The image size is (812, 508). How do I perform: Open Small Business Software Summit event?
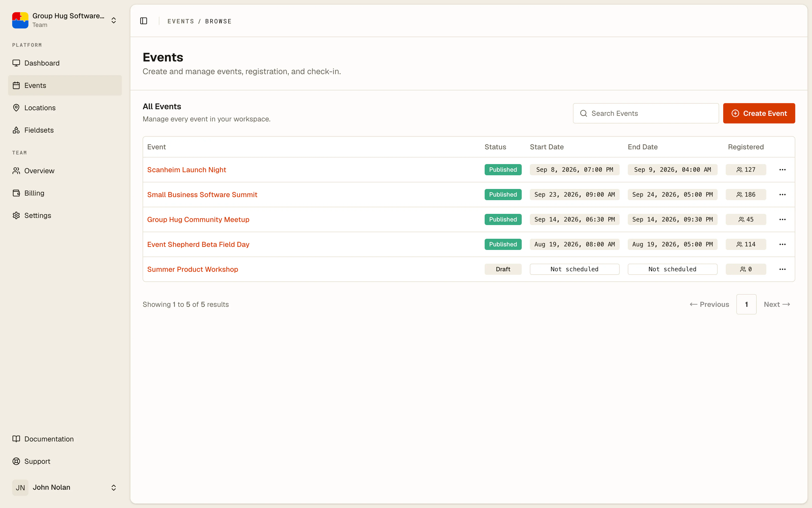point(202,195)
